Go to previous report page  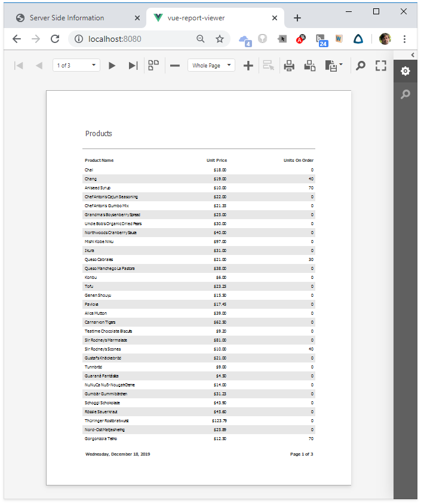coord(39,66)
